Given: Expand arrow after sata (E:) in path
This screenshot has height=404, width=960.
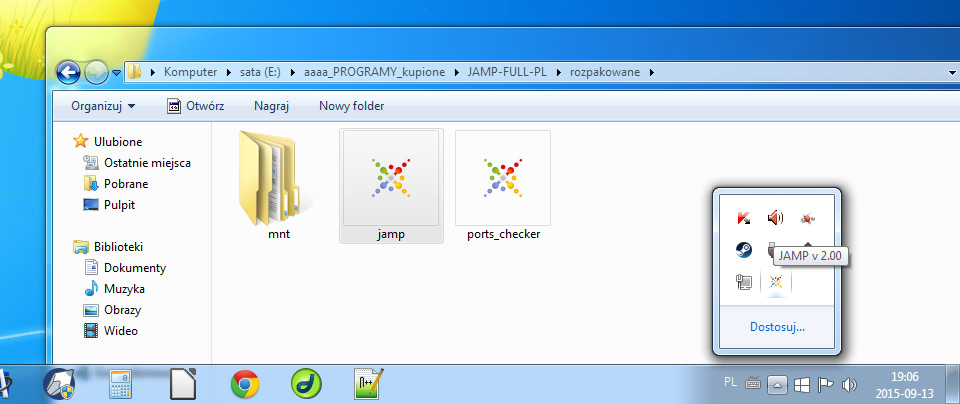Looking at the screenshot, I should [x=291, y=72].
